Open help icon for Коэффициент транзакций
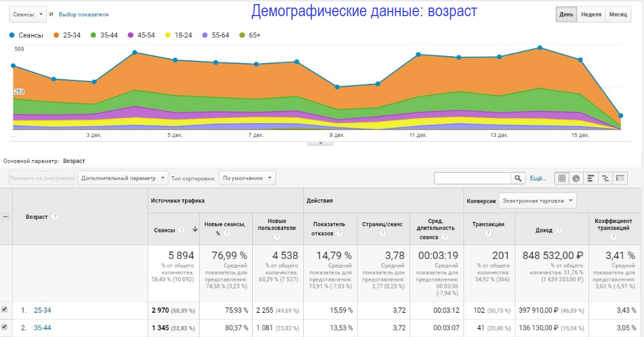 coord(613,237)
